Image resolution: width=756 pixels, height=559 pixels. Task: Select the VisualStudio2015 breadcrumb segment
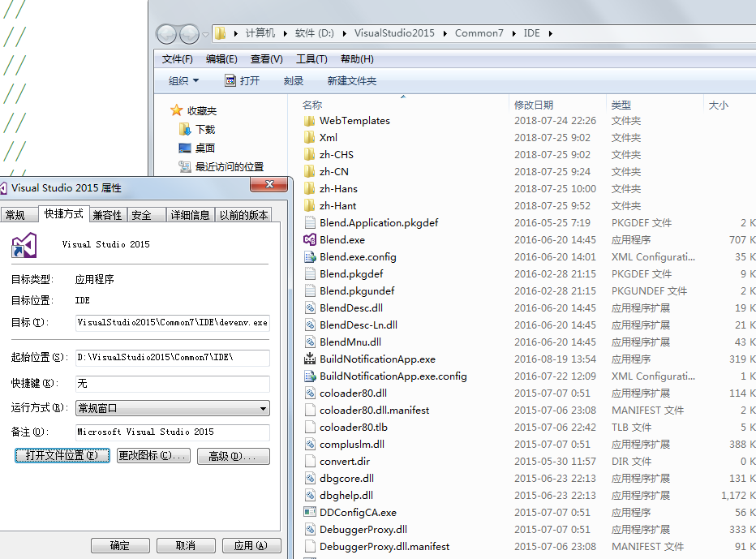394,33
